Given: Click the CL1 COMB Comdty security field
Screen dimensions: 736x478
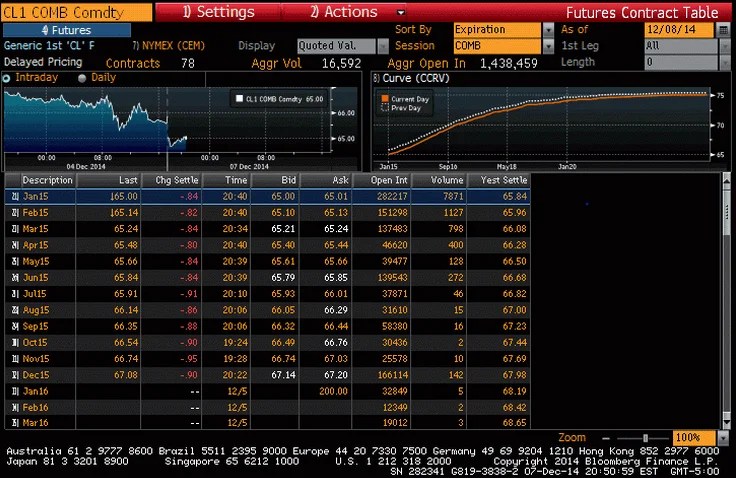Looking at the screenshot, I should pos(77,12).
